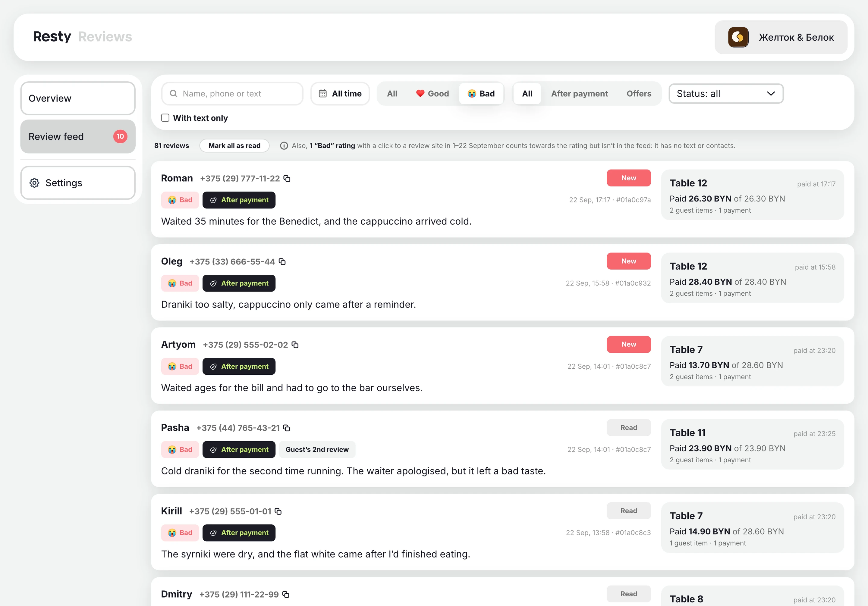This screenshot has height=606, width=868.
Task: Open Overview in the sidebar
Action: tap(78, 98)
